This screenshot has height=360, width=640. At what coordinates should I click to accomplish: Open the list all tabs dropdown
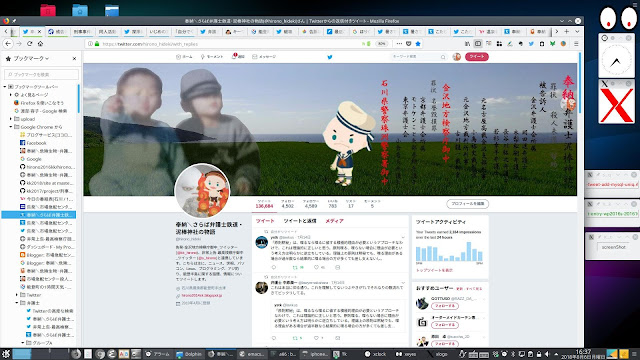pyautogui.click(x=577, y=31)
